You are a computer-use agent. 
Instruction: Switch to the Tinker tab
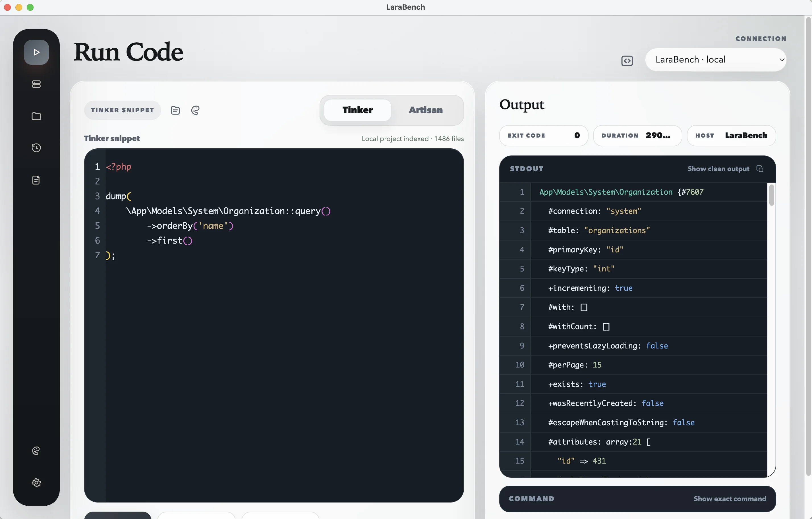point(357,110)
